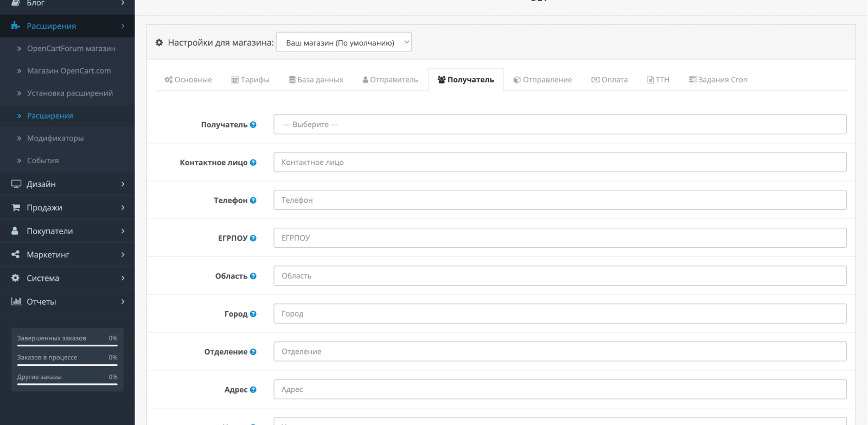
Task: Click the ЕГРПОУ input field
Action: click(560, 238)
